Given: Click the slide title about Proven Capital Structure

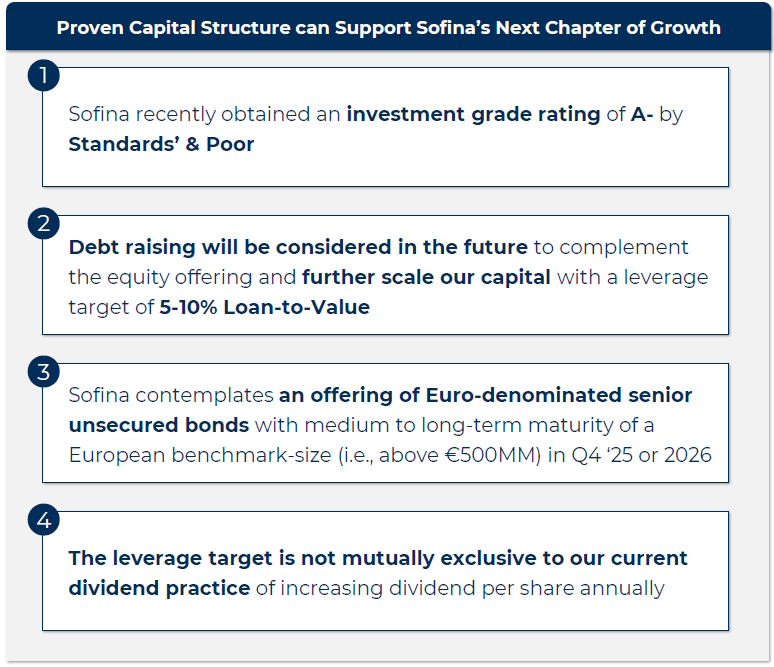Looking at the screenshot, I should (x=388, y=27).
